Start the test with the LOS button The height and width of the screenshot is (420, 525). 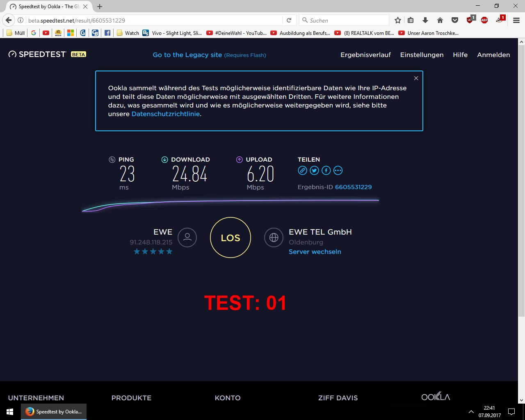231,237
